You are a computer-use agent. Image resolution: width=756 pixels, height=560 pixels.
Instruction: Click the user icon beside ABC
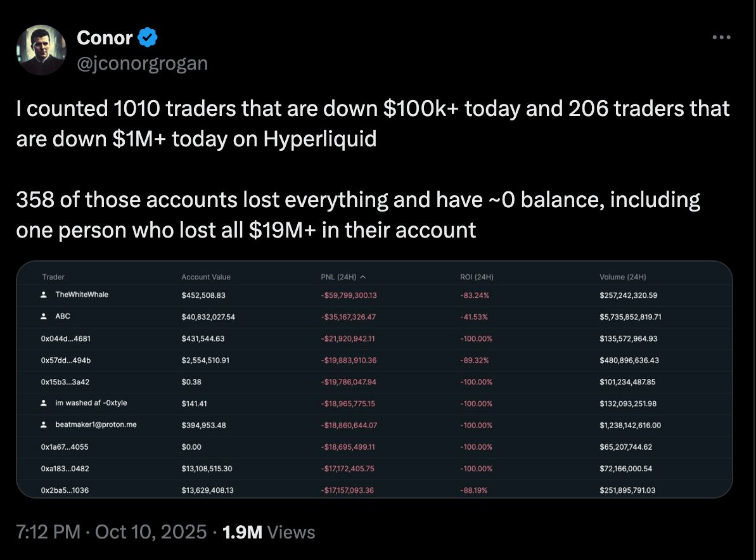[43, 316]
